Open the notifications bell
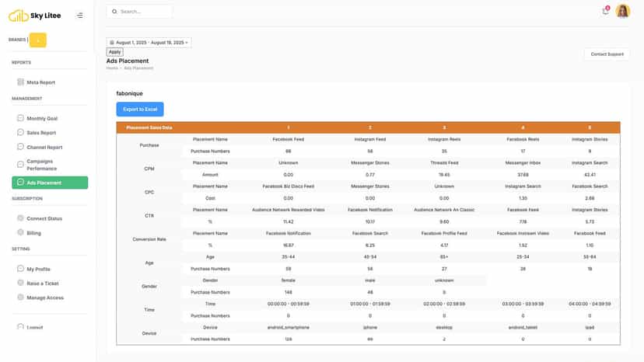Image resolution: width=644 pixels, height=362 pixels. (605, 11)
